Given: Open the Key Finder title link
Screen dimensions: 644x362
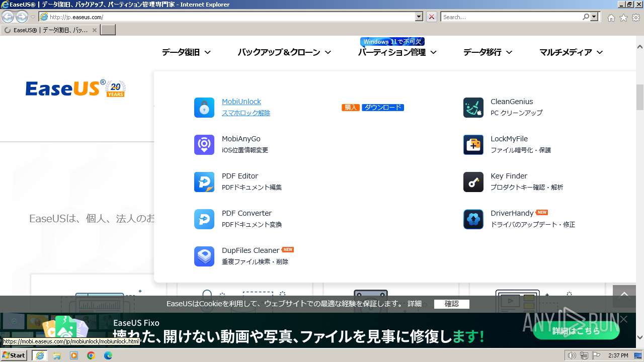Looking at the screenshot, I should coord(509,176).
